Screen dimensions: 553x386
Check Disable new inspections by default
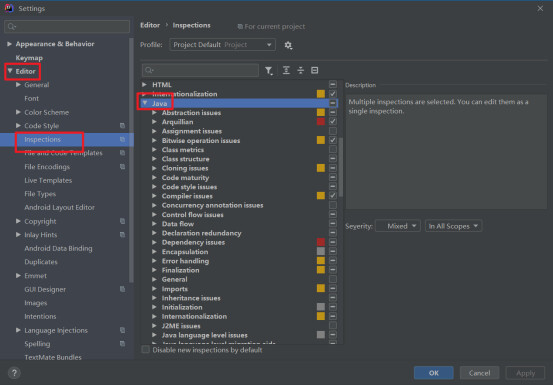145,350
